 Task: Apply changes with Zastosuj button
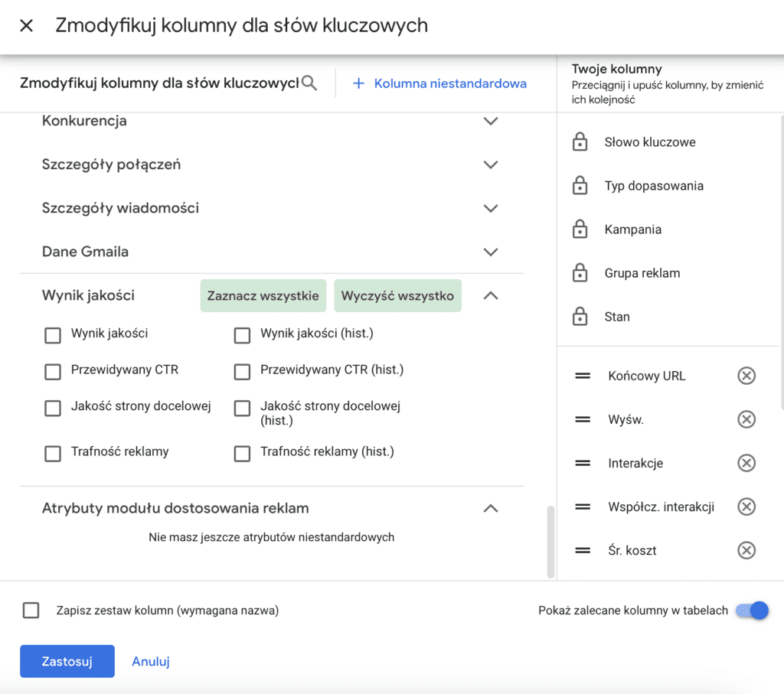click(x=67, y=661)
